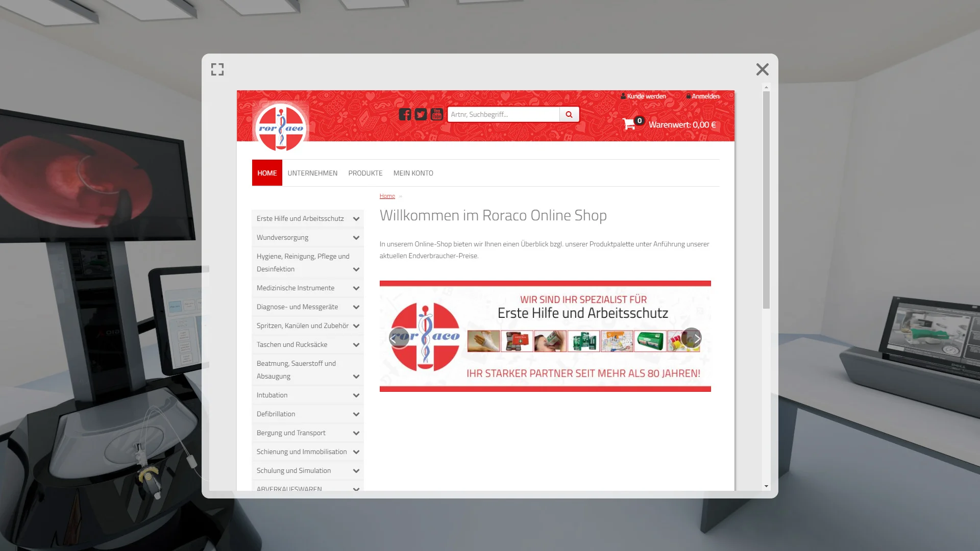The image size is (980, 551).
Task: Click the Willkommen im Roraco Online Shop heading
Action: (493, 215)
